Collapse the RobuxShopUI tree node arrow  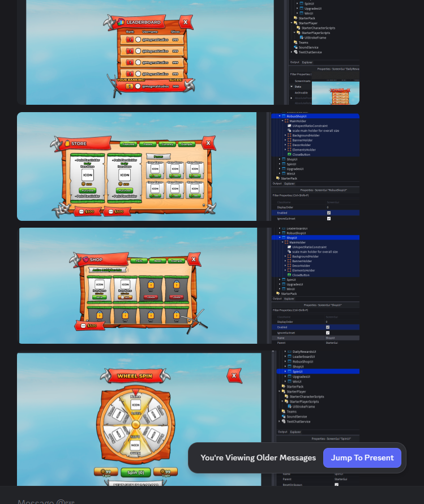tap(280, 116)
